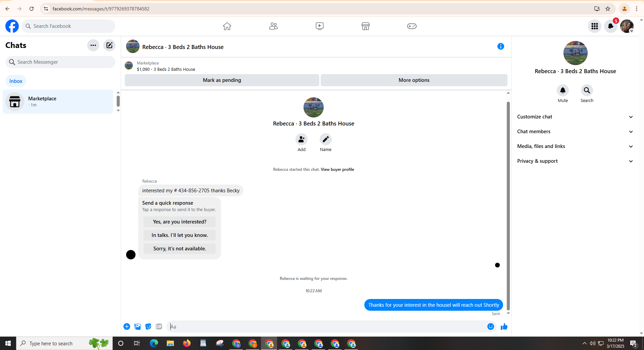Click the Windows taskbar search box
644x350 pixels.
tap(64, 343)
